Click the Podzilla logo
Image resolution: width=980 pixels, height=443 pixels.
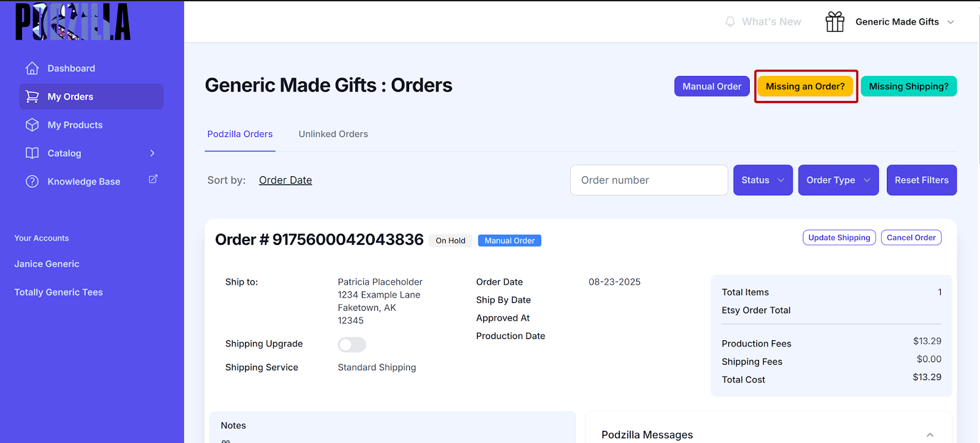coord(73,22)
